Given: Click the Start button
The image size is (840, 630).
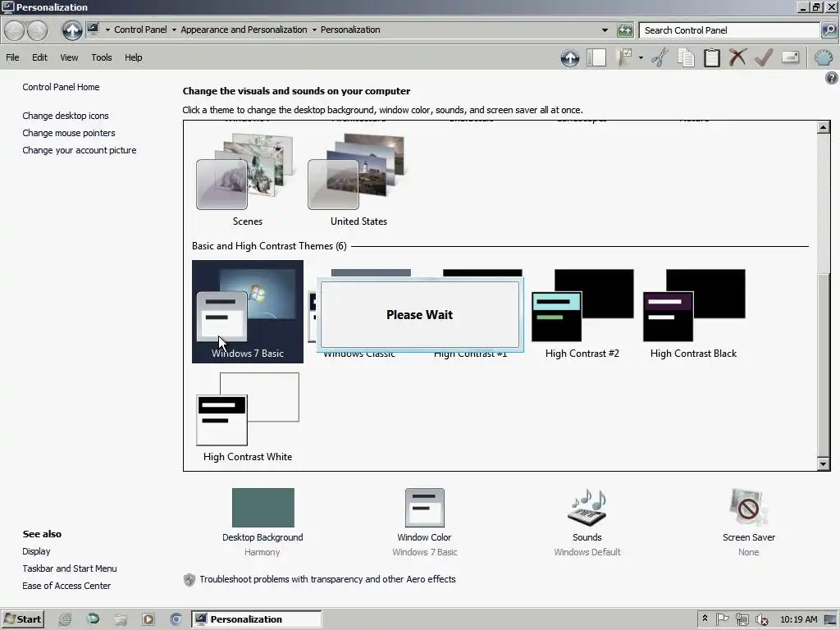Looking at the screenshot, I should tap(22, 619).
